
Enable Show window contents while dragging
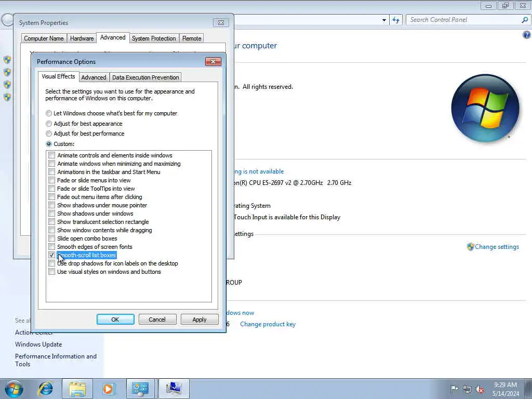[51, 230]
